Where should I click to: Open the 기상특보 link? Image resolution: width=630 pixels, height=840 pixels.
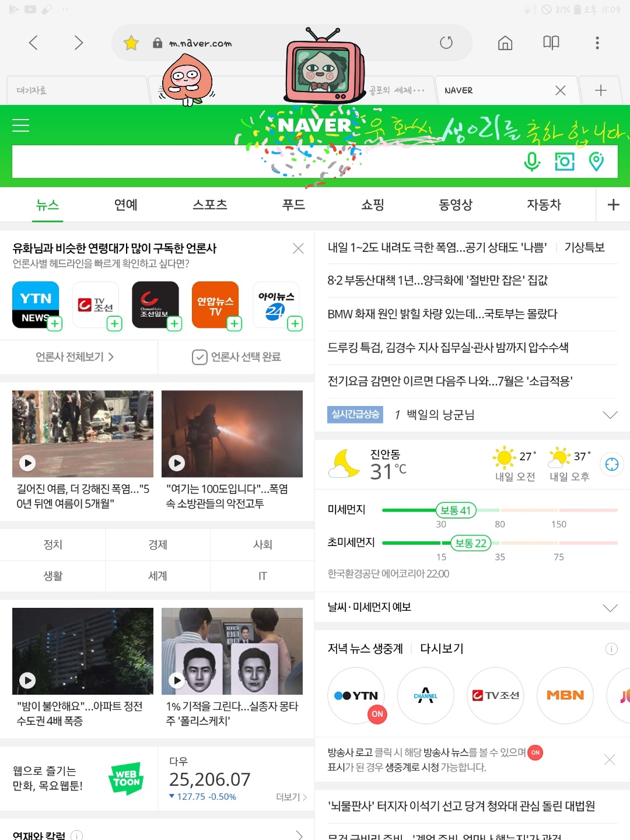click(x=584, y=247)
